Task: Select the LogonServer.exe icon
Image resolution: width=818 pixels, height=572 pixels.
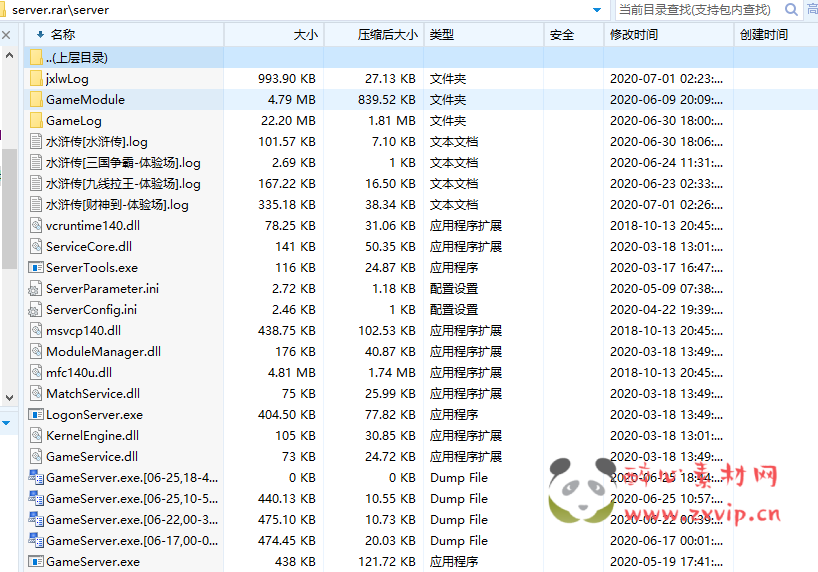Action: pyautogui.click(x=36, y=415)
